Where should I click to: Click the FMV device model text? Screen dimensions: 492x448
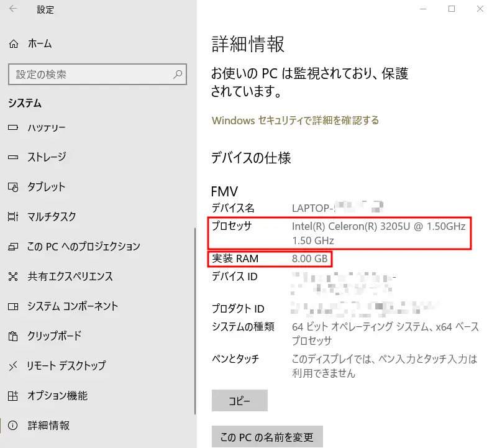[224, 191]
